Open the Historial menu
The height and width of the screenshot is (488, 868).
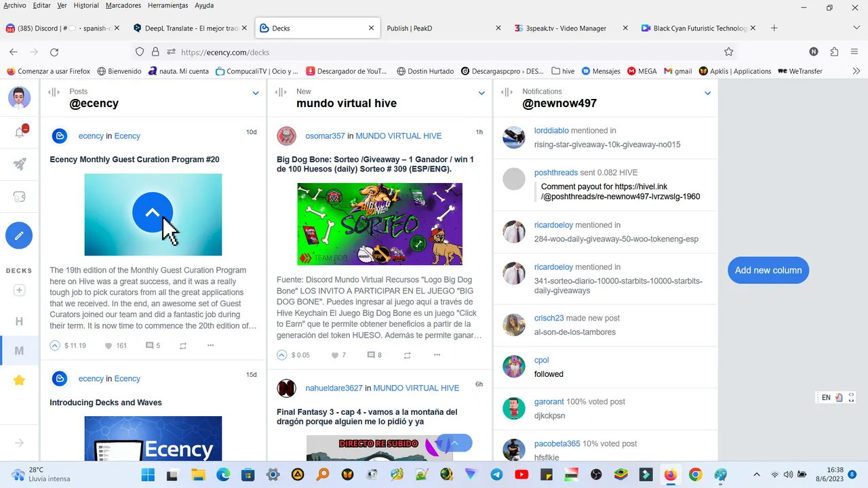[x=86, y=5]
